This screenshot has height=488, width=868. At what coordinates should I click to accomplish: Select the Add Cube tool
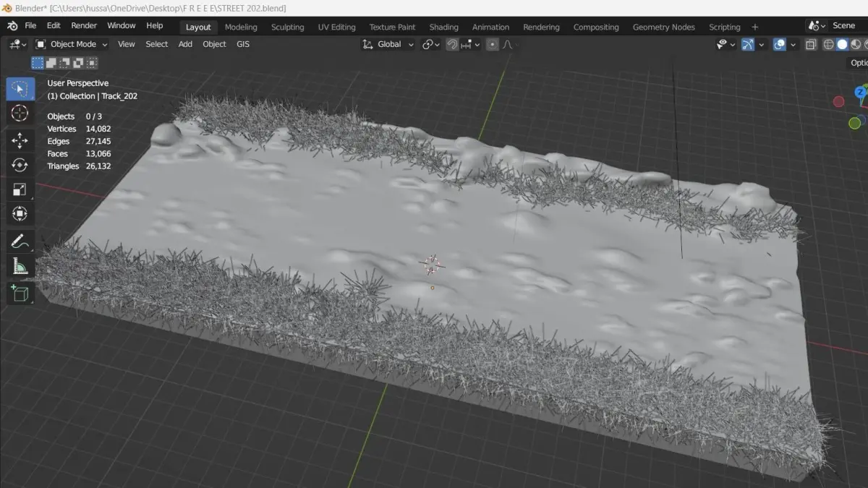[20, 293]
